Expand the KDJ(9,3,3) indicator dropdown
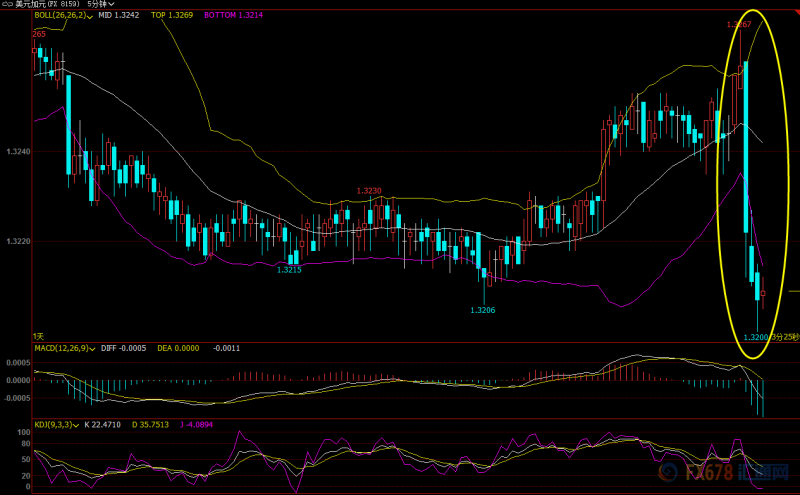 click(77, 425)
